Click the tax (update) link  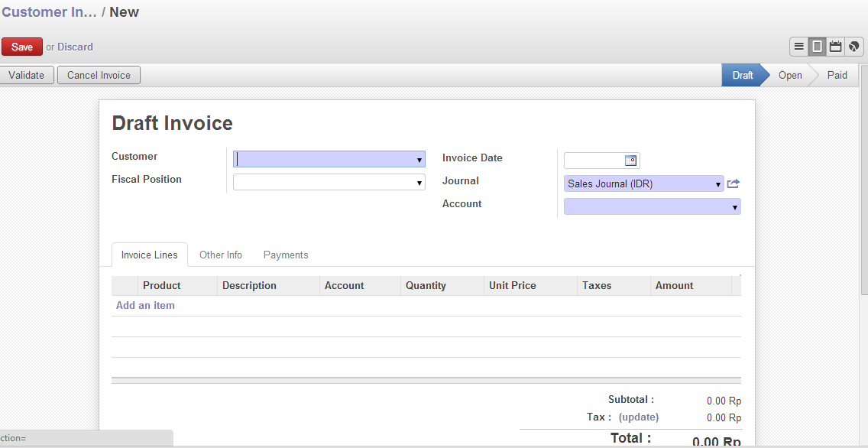[639, 417]
